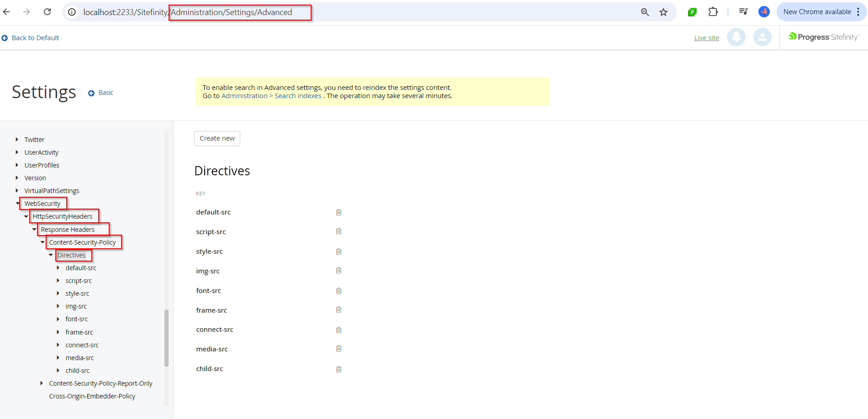Open the font-src directive entry
Screen dimensions: 868x419
[208, 291]
